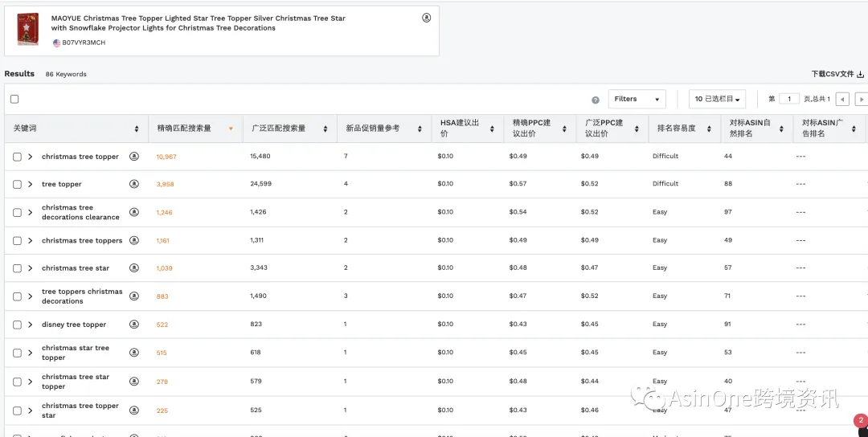Check the disney tree topper row checkbox

coord(17,325)
